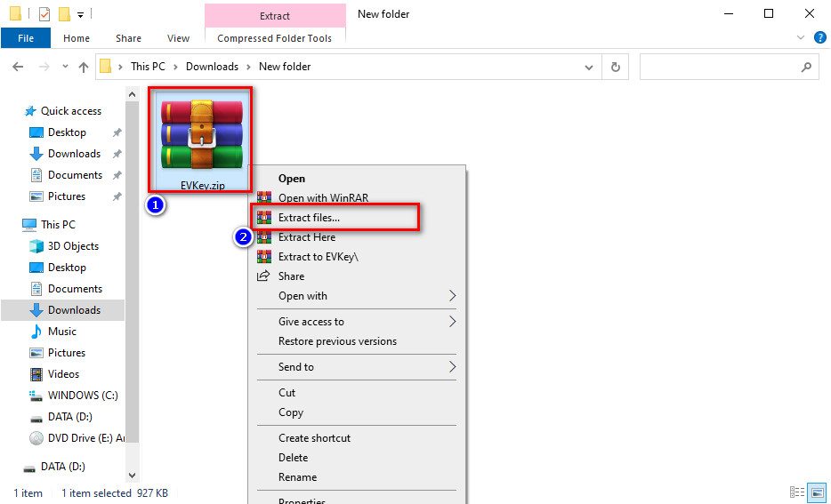Go back with the Back arrow
Screen dimensions: 831x504
click(x=18, y=67)
